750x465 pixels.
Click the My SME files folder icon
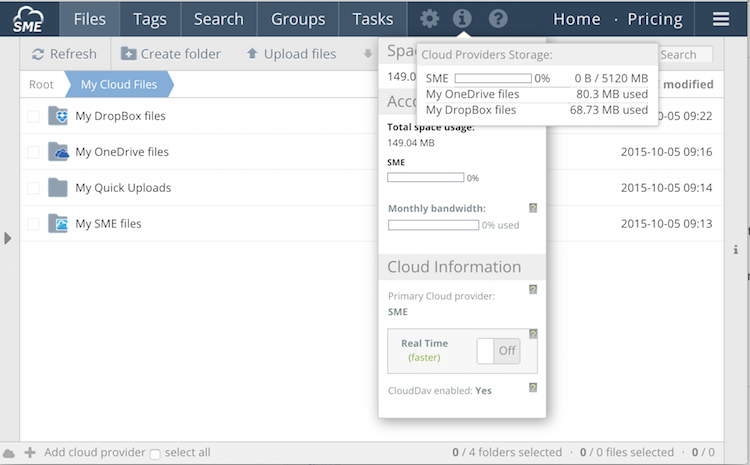pyautogui.click(x=58, y=224)
